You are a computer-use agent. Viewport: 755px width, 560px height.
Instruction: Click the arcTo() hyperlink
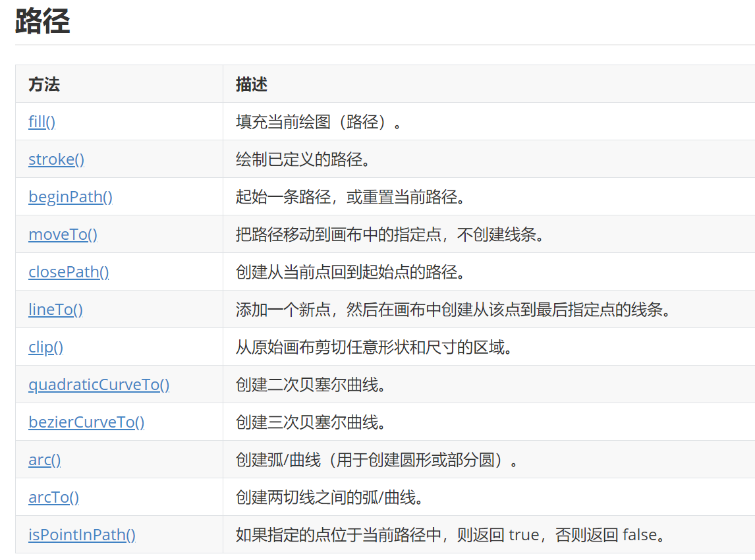pos(53,497)
